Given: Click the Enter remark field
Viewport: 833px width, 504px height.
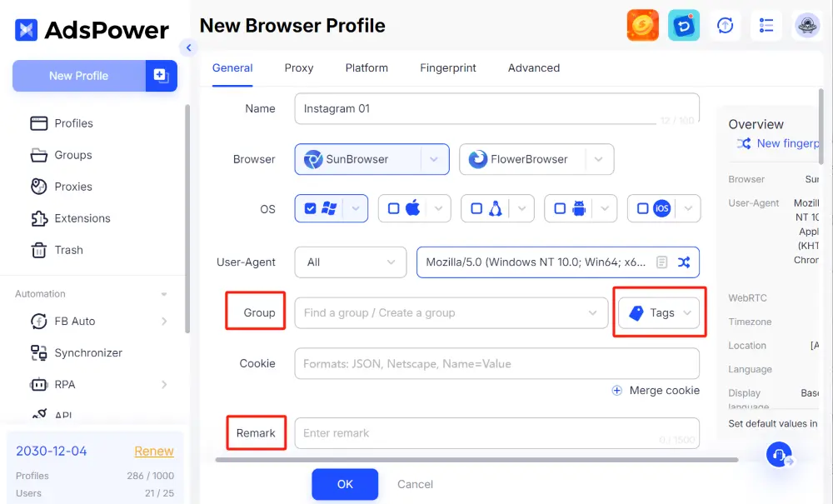Looking at the screenshot, I should (x=496, y=433).
